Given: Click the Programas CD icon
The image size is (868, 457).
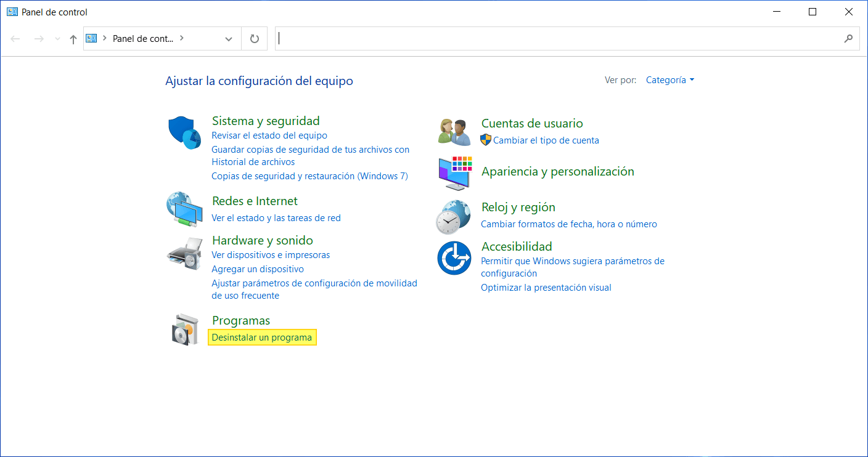Looking at the screenshot, I should [184, 328].
